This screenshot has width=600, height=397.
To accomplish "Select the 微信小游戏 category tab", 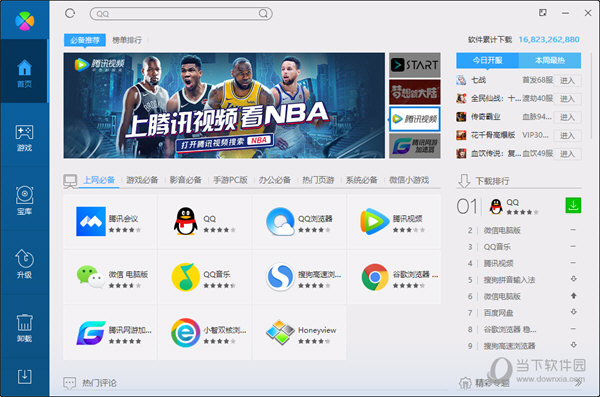I will (409, 180).
